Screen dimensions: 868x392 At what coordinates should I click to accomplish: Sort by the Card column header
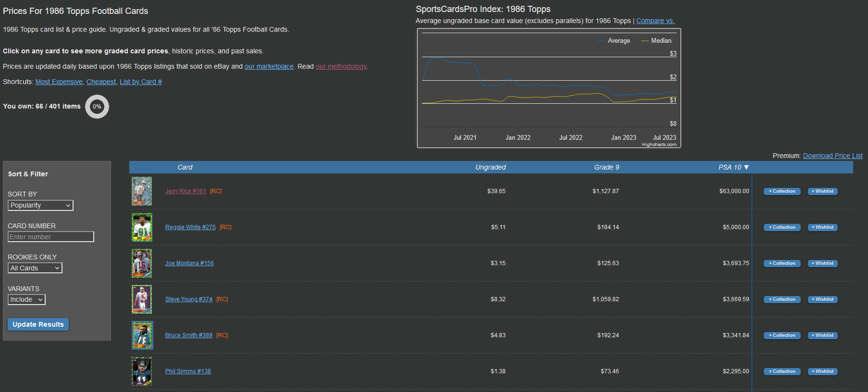coord(185,167)
